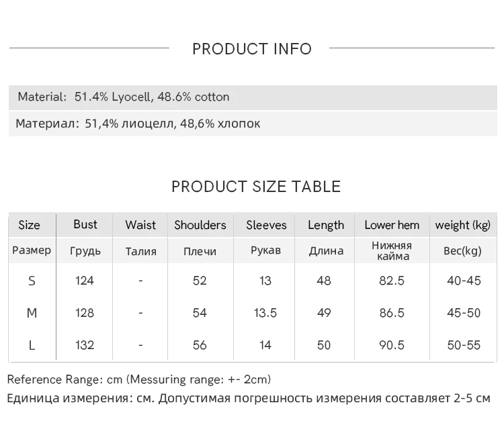Click the PRODUCT SIZE TABLE heading
Viewport: 504px width, 423px height.
(256, 187)
